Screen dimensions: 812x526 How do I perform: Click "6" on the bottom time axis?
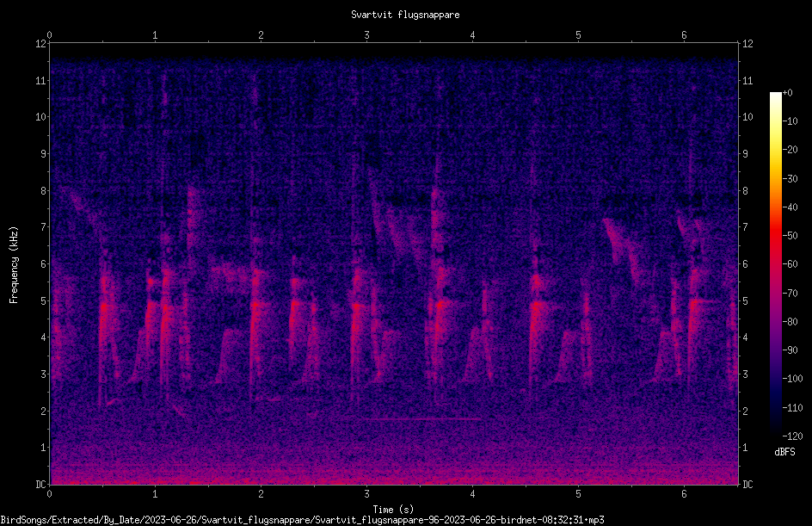point(684,494)
